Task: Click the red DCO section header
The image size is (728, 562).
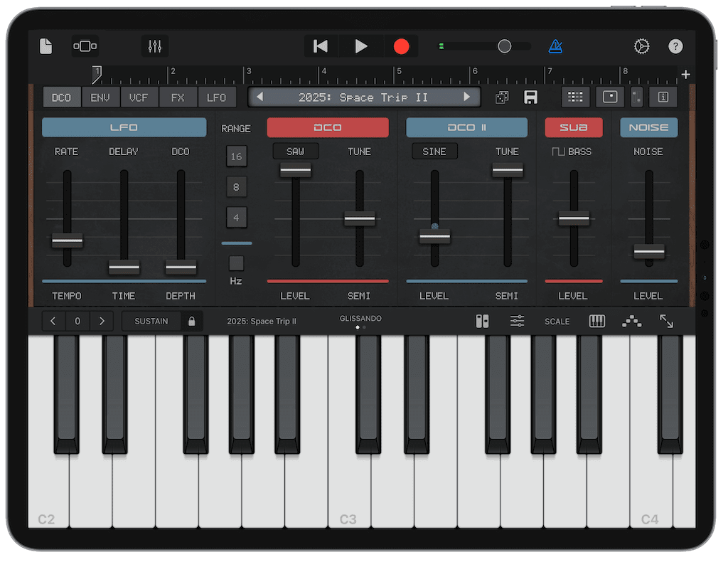Action: (327, 127)
